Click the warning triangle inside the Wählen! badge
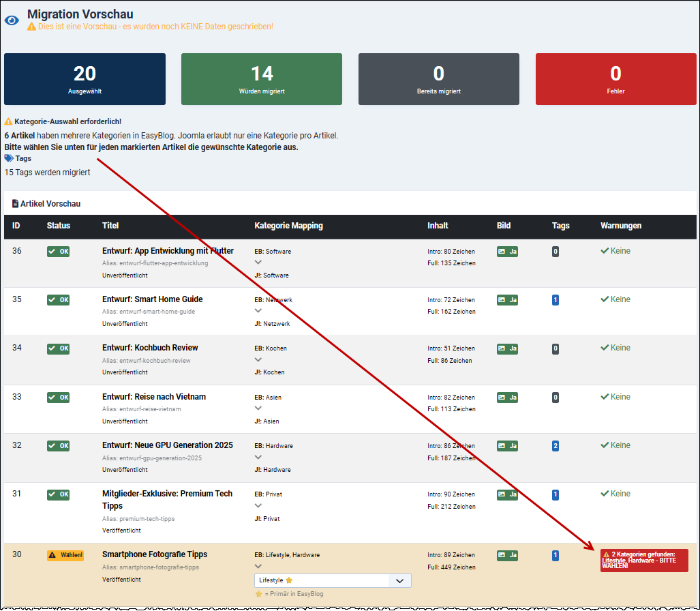 [x=52, y=554]
